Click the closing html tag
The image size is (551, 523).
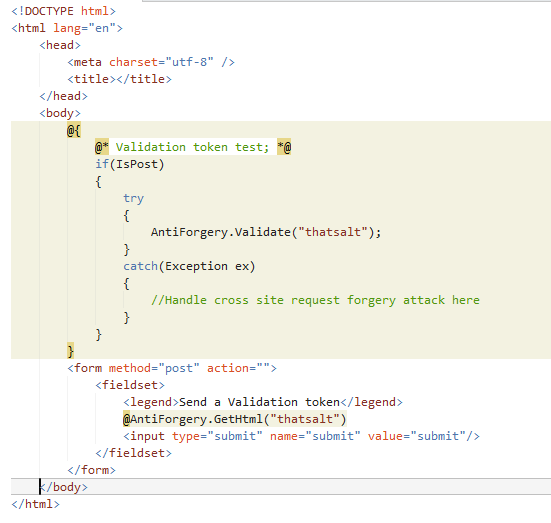35,504
